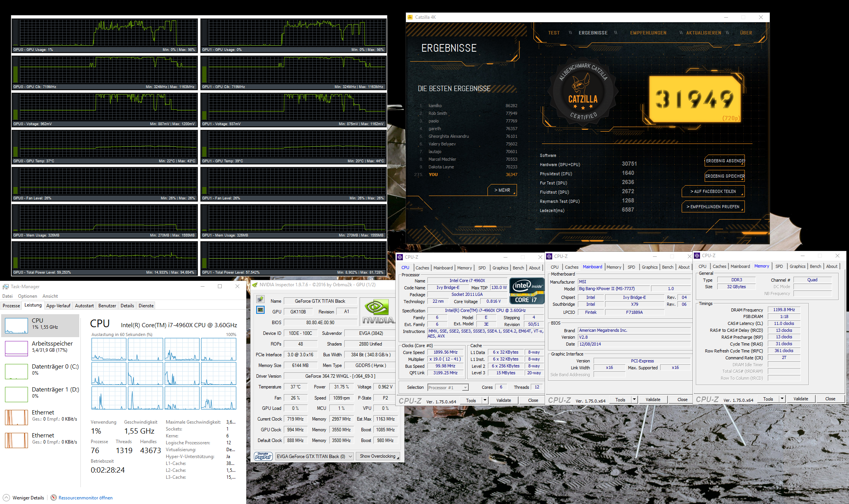Switch to Benutzer tab
The width and height of the screenshot is (849, 504).
coord(107,305)
